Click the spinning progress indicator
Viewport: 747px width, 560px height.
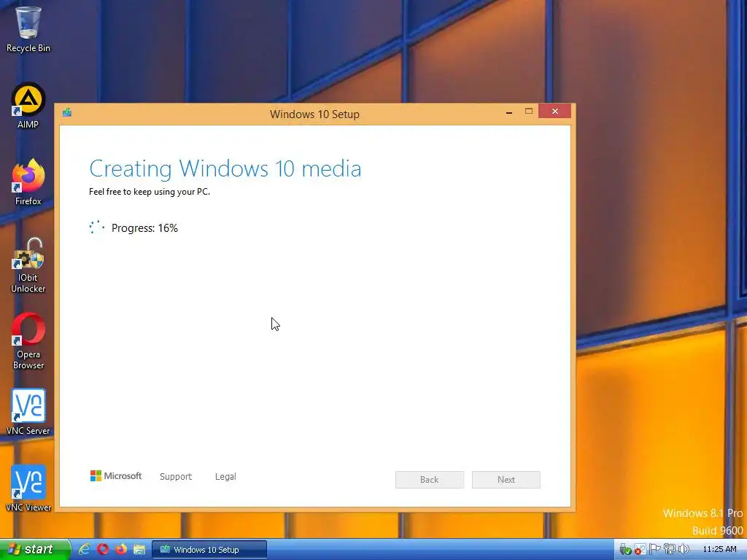97,227
